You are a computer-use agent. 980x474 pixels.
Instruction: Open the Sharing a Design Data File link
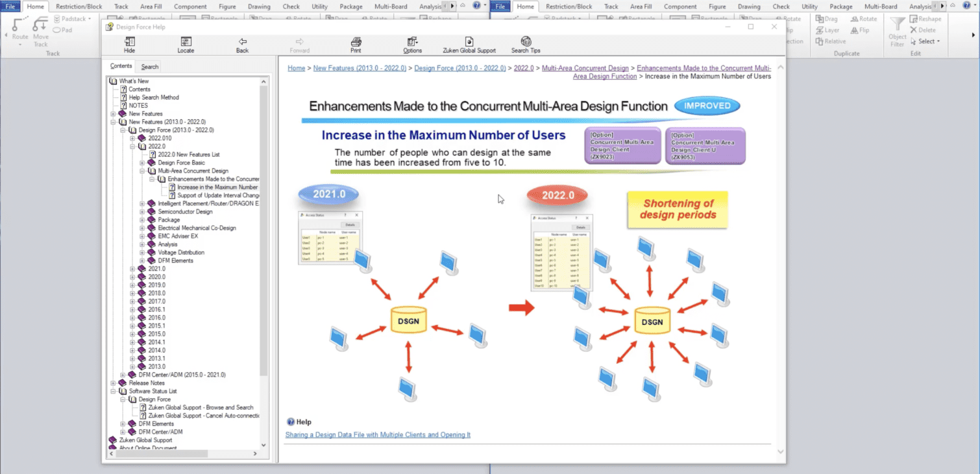[x=378, y=435]
